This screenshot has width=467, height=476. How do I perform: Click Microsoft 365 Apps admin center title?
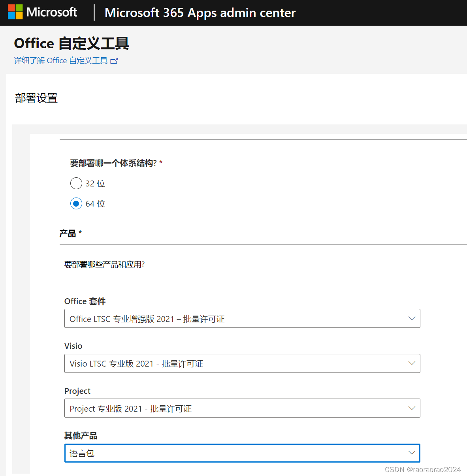point(200,13)
